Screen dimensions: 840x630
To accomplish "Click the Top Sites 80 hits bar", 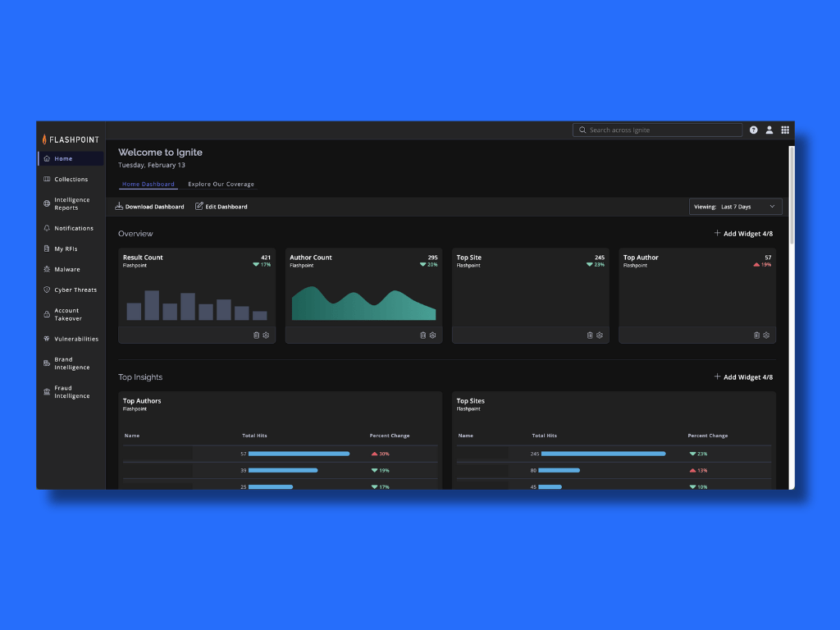I will (x=559, y=470).
